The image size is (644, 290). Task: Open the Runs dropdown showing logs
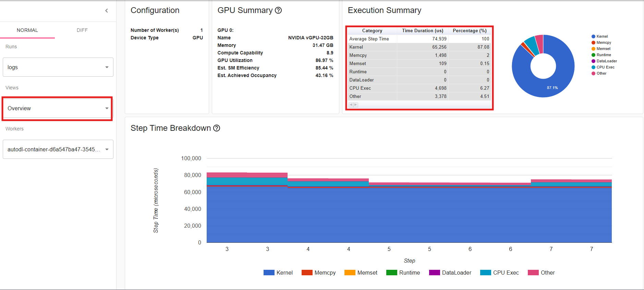58,67
